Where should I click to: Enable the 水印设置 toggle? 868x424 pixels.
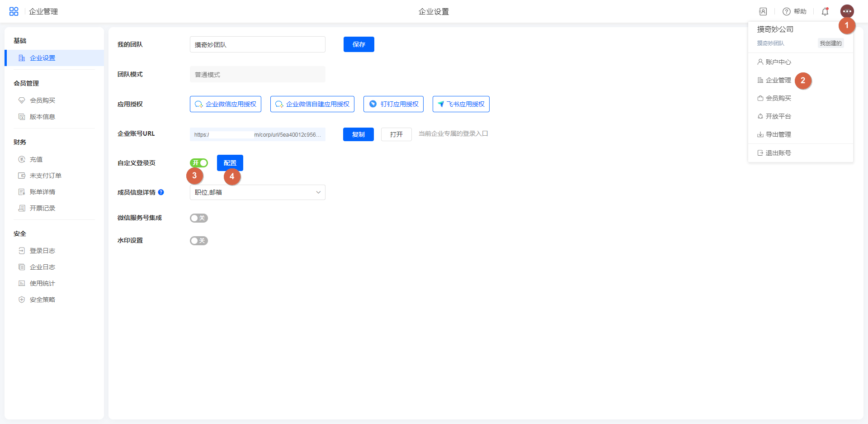[199, 241]
